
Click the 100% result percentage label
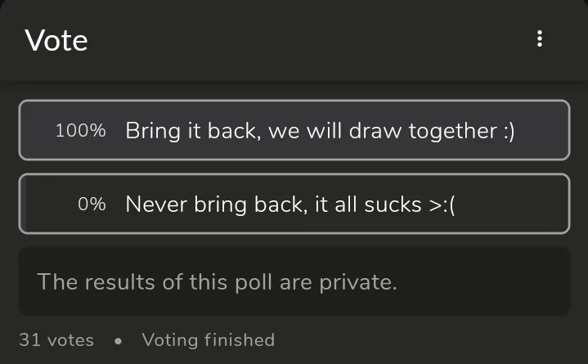80,131
